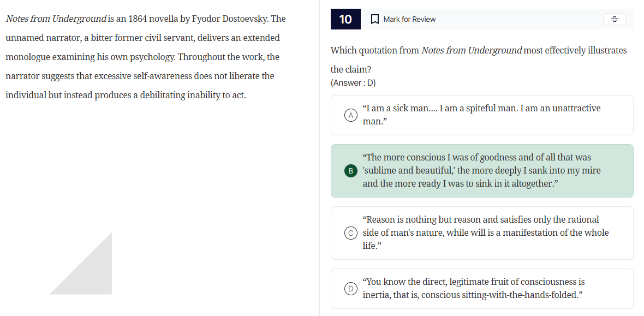
Task: Click the bookmark icon beside question 10
Action: click(x=375, y=19)
